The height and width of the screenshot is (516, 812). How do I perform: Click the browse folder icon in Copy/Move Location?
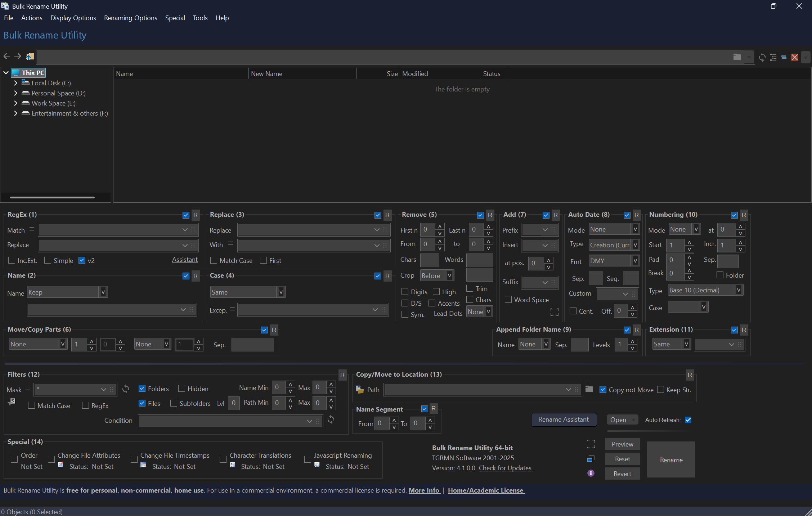pyautogui.click(x=589, y=389)
